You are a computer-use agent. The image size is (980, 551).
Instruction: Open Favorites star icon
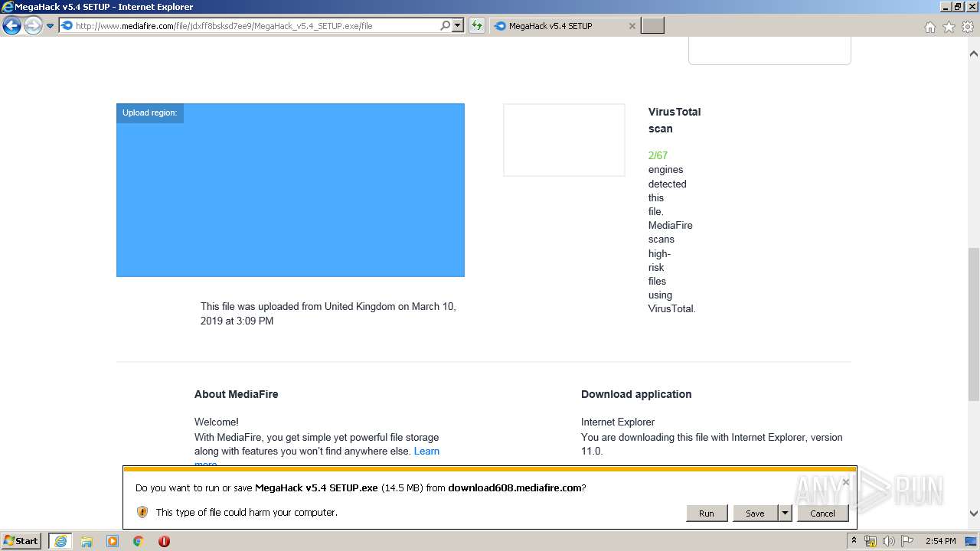click(949, 27)
